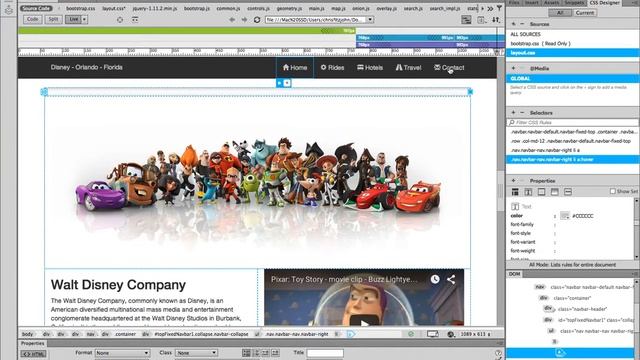Show Text properties category icon
Screen dimensions: 640x360
[528, 192]
